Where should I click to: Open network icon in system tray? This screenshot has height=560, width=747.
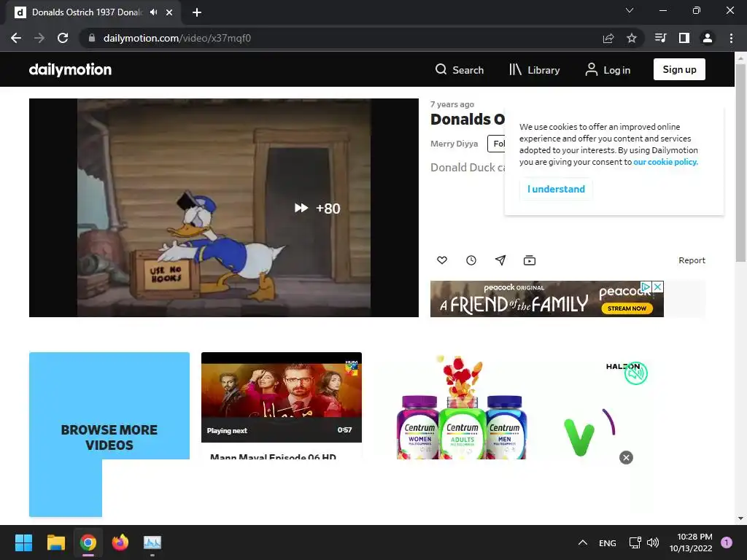(x=635, y=542)
